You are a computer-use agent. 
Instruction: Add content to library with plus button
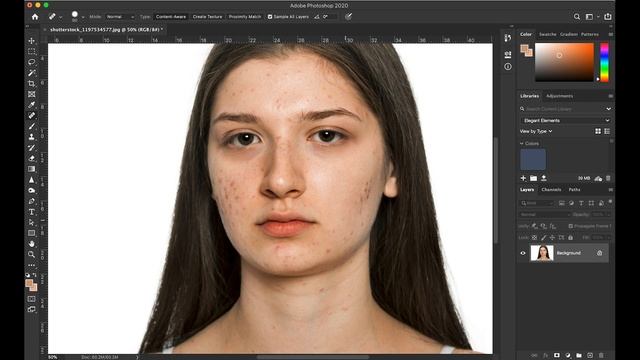tap(523, 178)
